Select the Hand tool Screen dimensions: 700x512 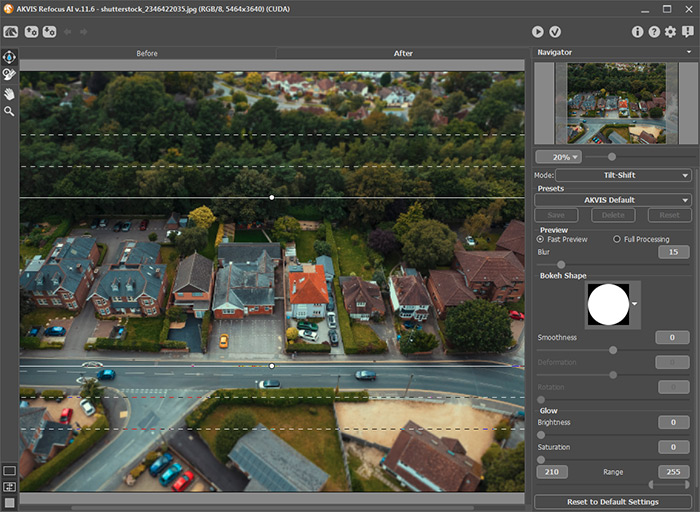point(9,94)
